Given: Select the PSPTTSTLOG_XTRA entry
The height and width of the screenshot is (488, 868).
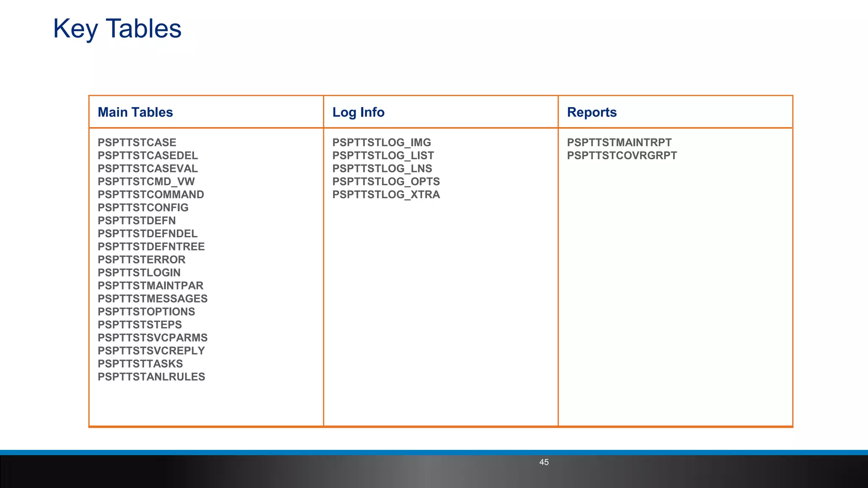Looking at the screenshot, I should pyautogui.click(x=386, y=195).
